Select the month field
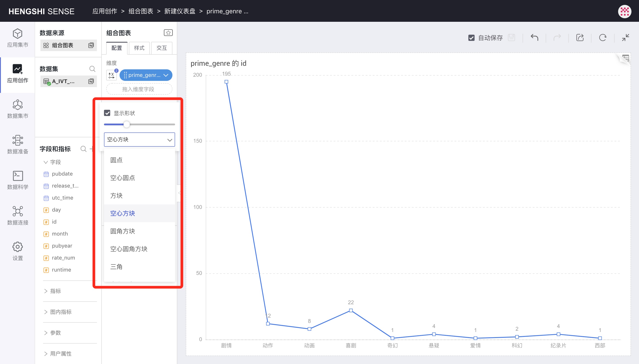Image resolution: width=639 pixels, height=364 pixels. click(60, 234)
